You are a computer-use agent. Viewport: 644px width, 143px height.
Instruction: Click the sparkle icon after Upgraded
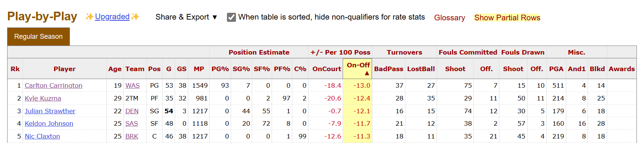(x=135, y=17)
